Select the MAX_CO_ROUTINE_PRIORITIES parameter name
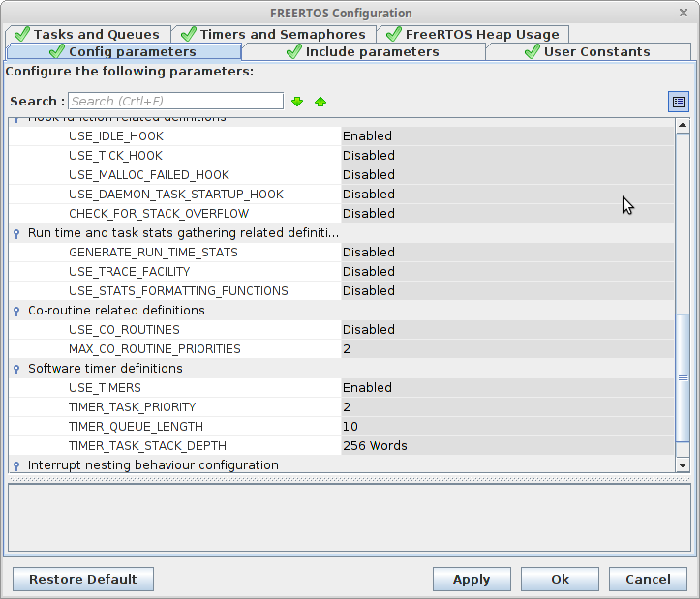700x599 pixels. tap(155, 349)
